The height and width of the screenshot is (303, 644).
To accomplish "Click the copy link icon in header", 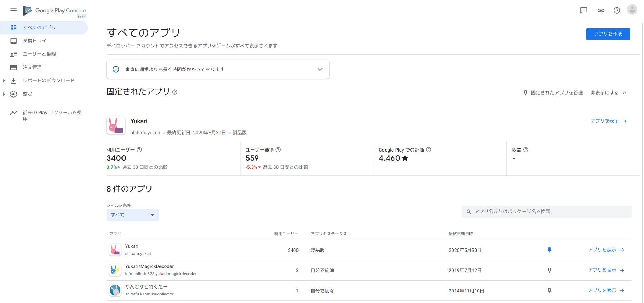I will coord(601,10).
